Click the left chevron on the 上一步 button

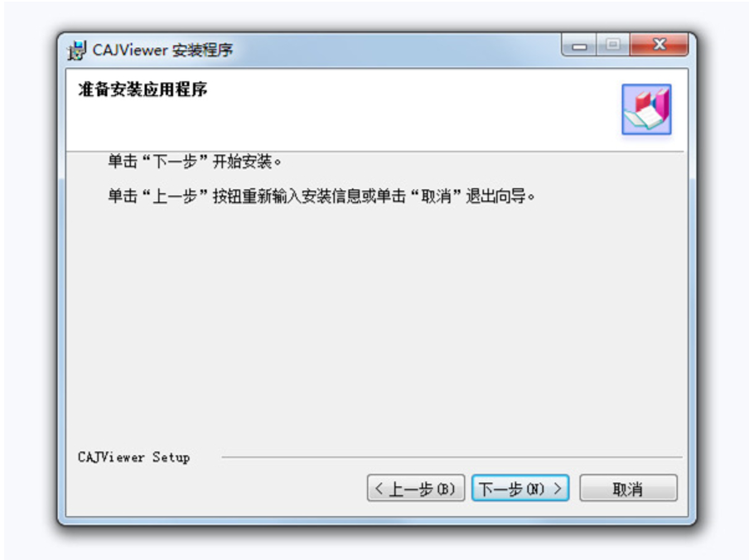[379, 489]
